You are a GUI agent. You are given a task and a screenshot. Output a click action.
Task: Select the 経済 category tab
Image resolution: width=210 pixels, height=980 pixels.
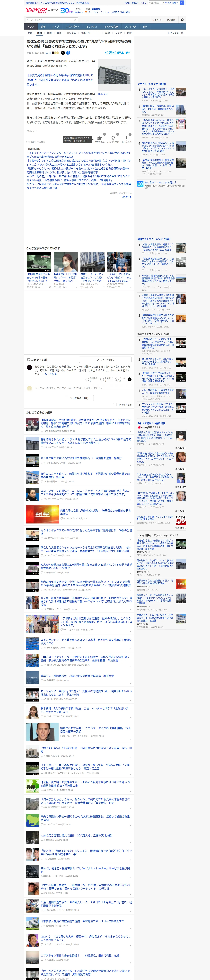(59, 33)
